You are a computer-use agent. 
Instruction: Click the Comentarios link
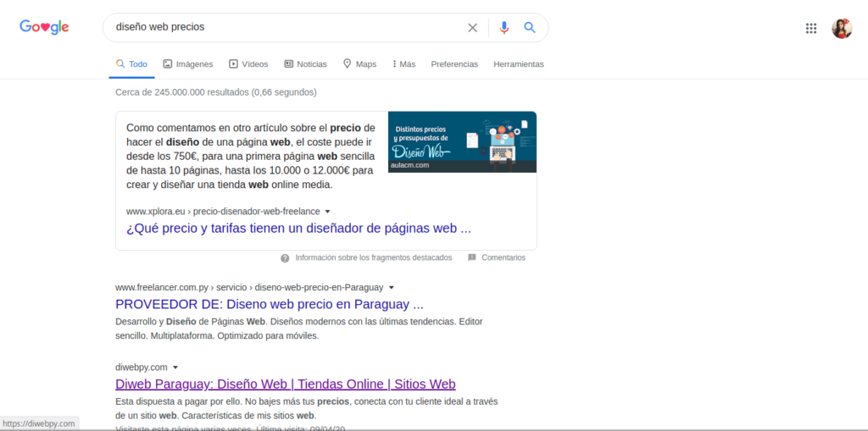[504, 257]
